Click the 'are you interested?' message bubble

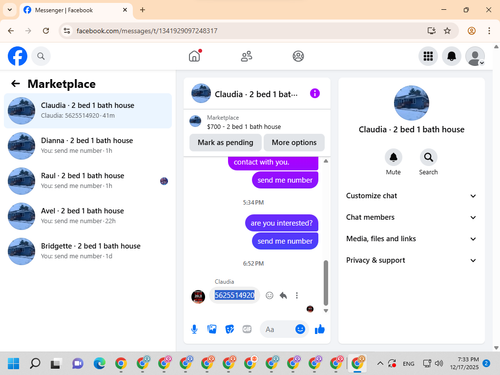click(282, 223)
